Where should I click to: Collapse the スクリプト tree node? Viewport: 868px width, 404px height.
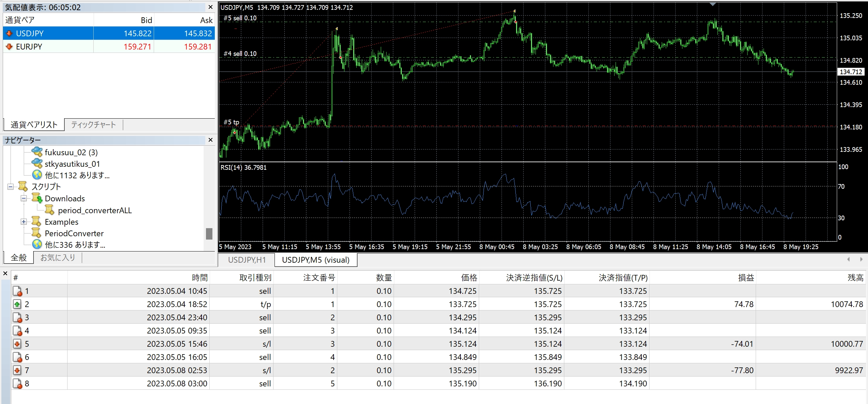[x=11, y=186]
